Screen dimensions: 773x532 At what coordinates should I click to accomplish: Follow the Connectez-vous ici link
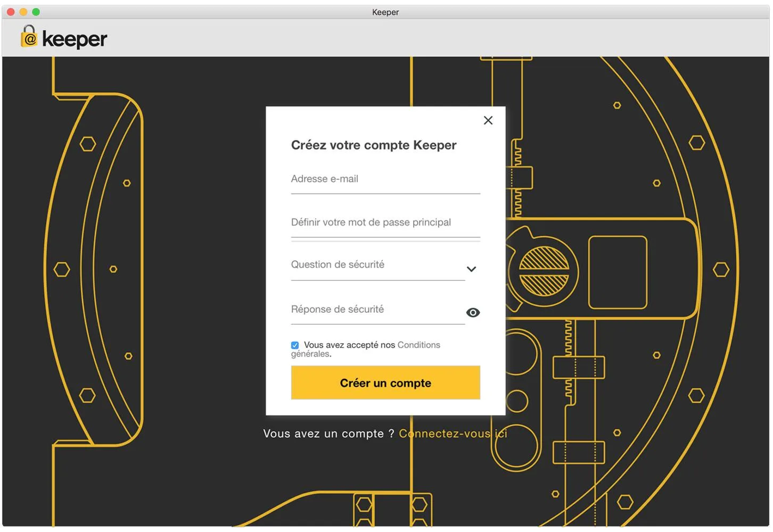tap(453, 434)
